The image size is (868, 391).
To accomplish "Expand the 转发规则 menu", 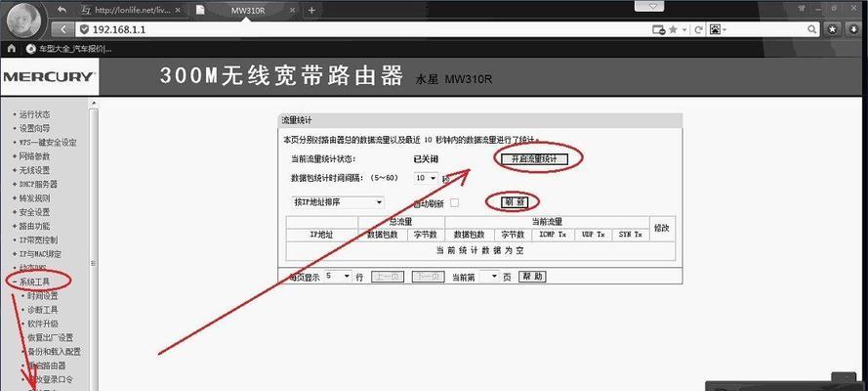I will [x=34, y=197].
